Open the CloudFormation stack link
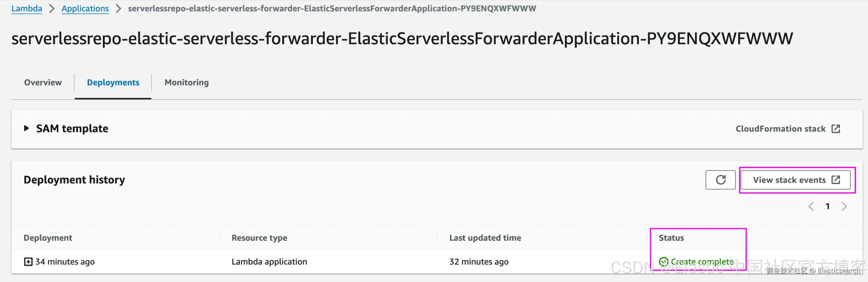 [x=781, y=129]
